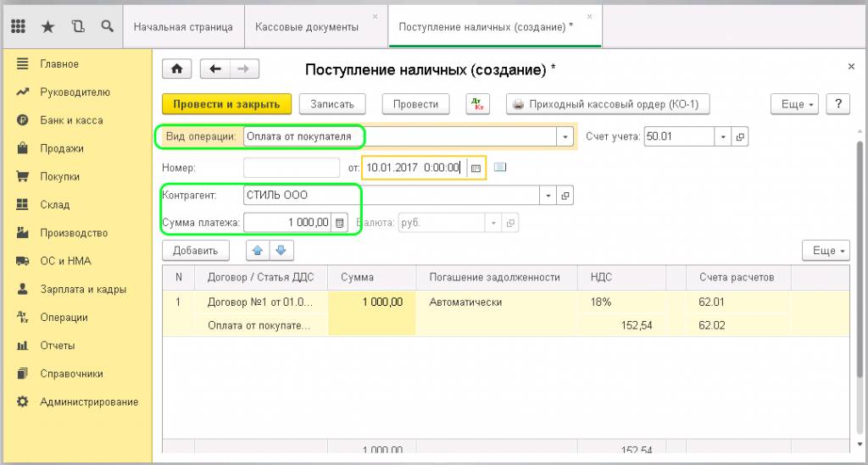Viewport: 868px width, 465px height.
Task: Expand Счет учета dropdown arrow
Action: coord(723,136)
